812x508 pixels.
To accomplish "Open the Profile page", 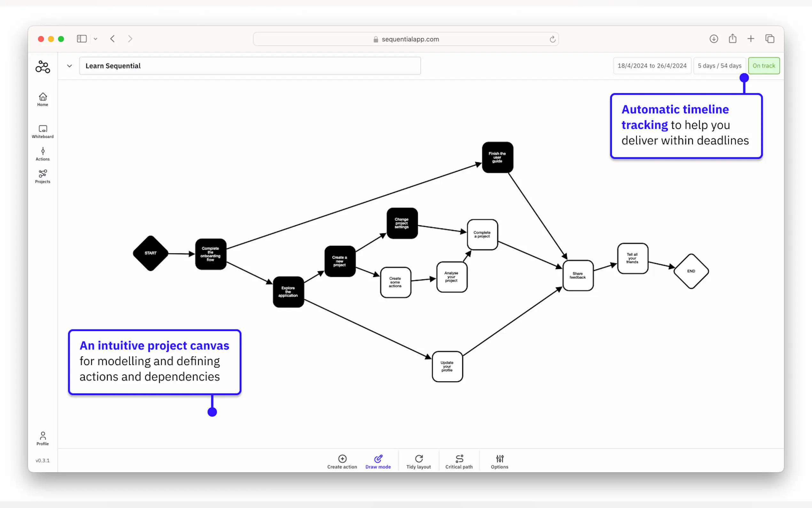I will pyautogui.click(x=43, y=439).
